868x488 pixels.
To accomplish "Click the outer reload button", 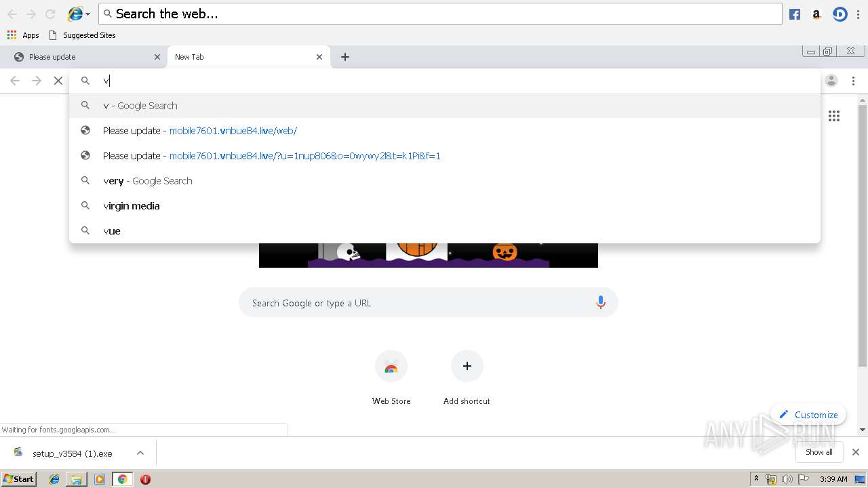I will (50, 14).
